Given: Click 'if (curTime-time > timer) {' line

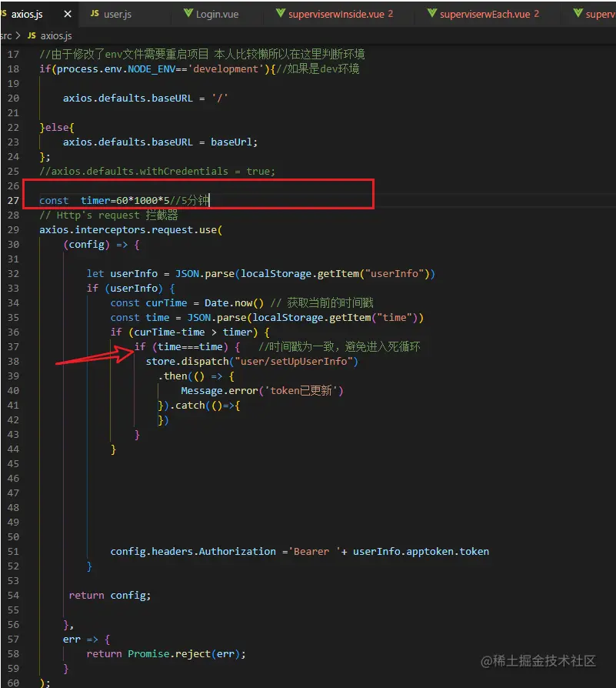Looking at the screenshot, I should [190, 332].
